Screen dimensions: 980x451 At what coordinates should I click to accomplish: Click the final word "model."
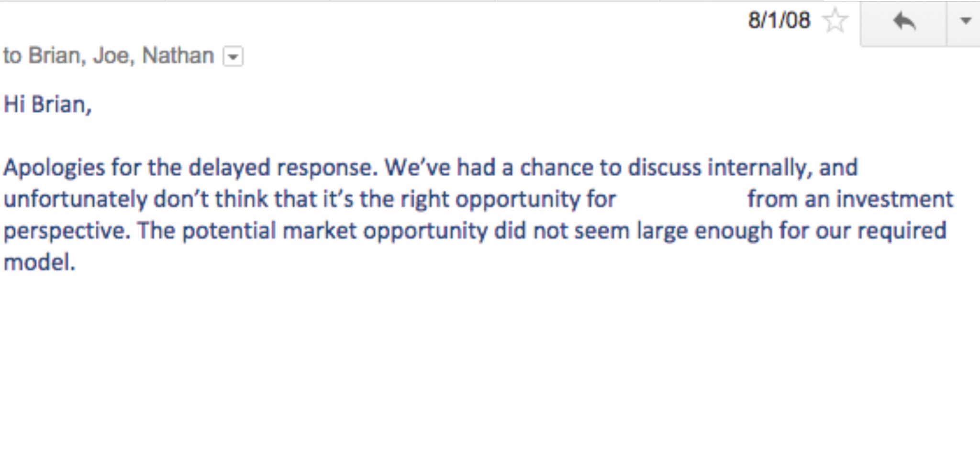pos(39,262)
